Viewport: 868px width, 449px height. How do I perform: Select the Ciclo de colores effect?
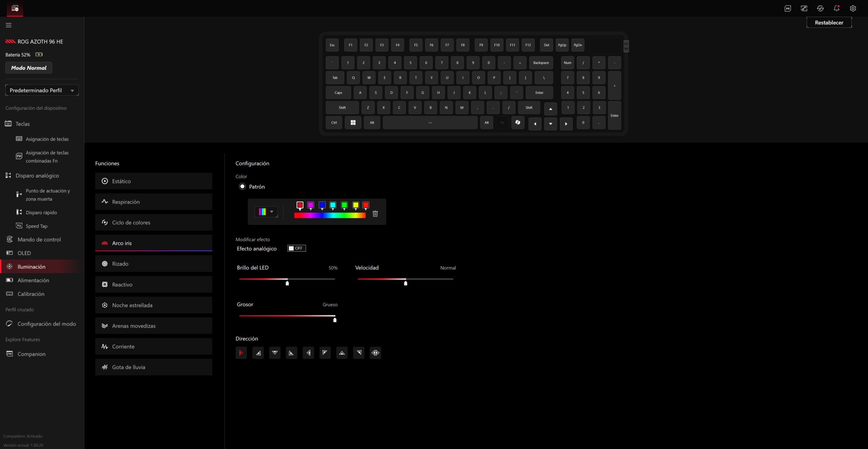[x=154, y=223]
